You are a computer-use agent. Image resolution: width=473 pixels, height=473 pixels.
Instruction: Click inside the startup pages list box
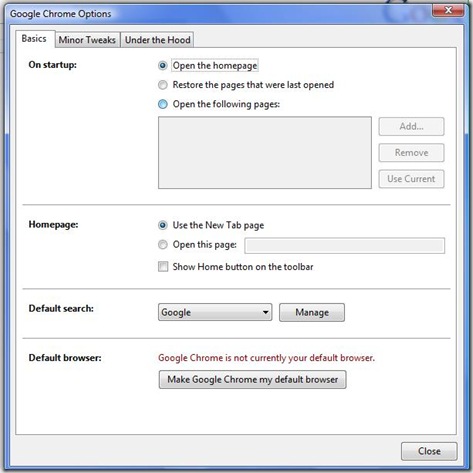pos(265,153)
